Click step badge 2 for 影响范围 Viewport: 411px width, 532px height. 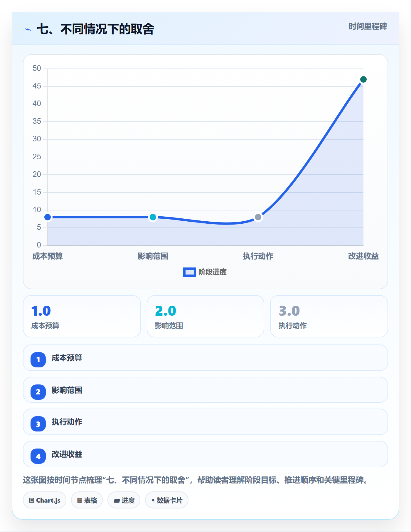pos(38,392)
